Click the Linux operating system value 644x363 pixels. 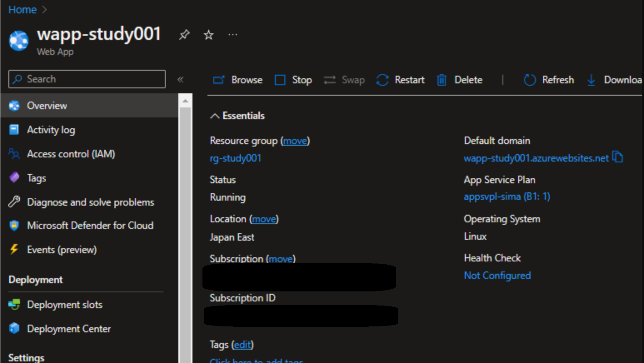[475, 236]
